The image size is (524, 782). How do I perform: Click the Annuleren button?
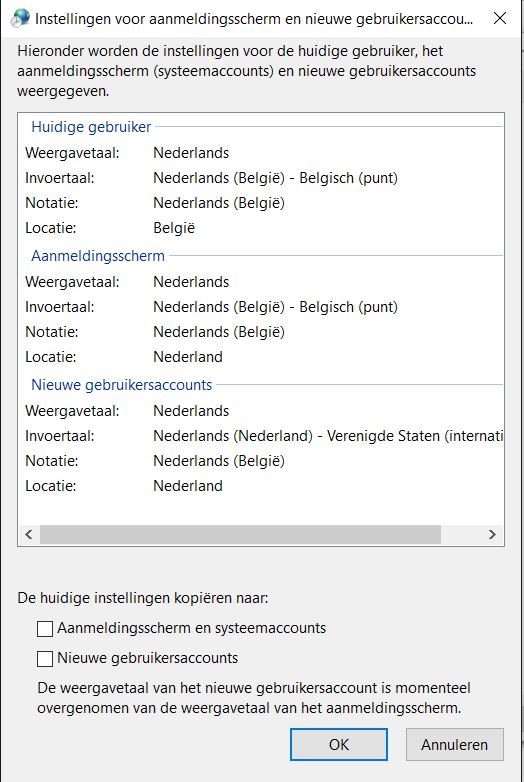(455, 745)
